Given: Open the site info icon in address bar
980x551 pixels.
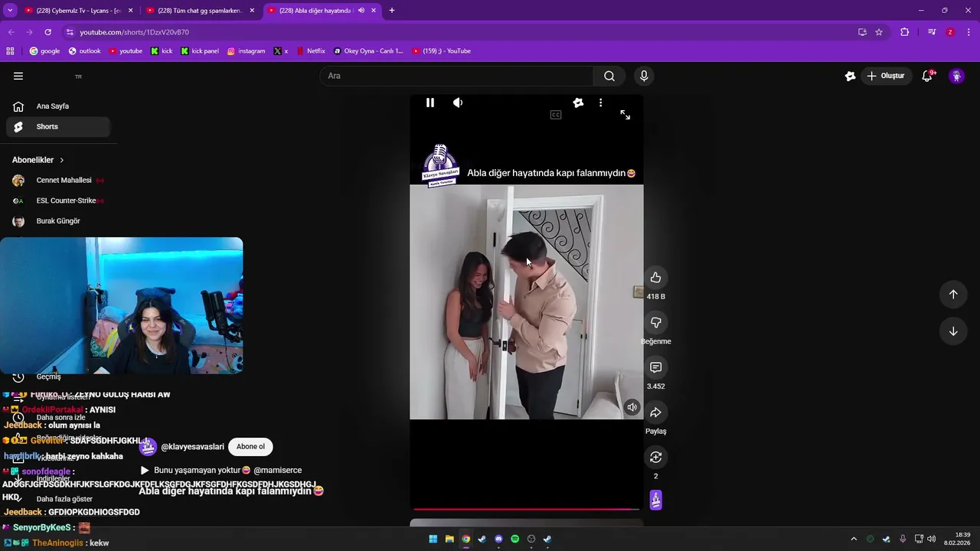Looking at the screenshot, I should (x=70, y=32).
